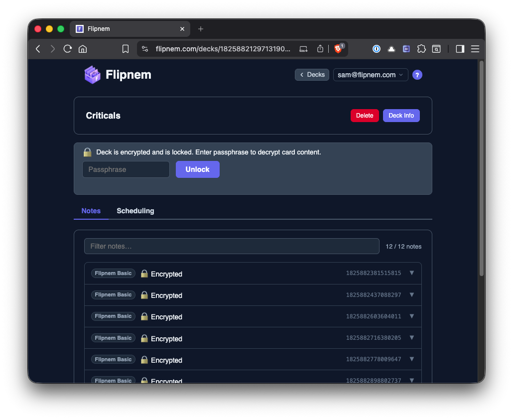Click the browser forward arrow
This screenshot has height=420, width=513.
click(x=52, y=49)
